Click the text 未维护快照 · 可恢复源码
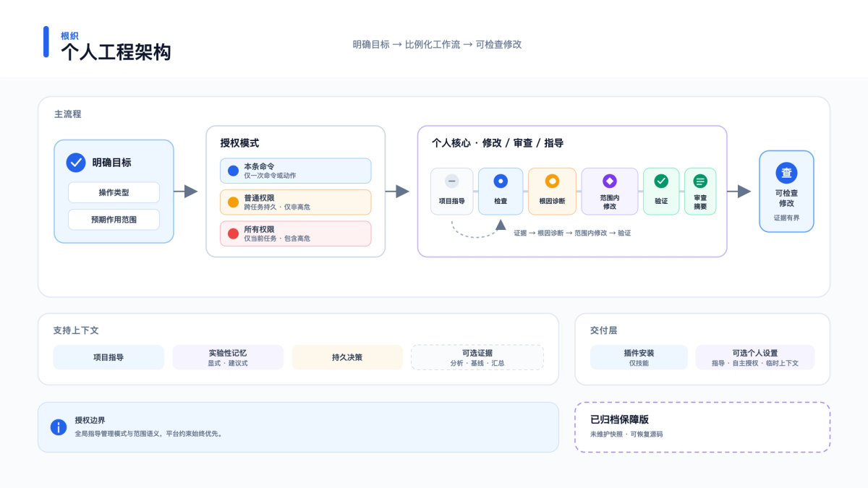 (626, 435)
